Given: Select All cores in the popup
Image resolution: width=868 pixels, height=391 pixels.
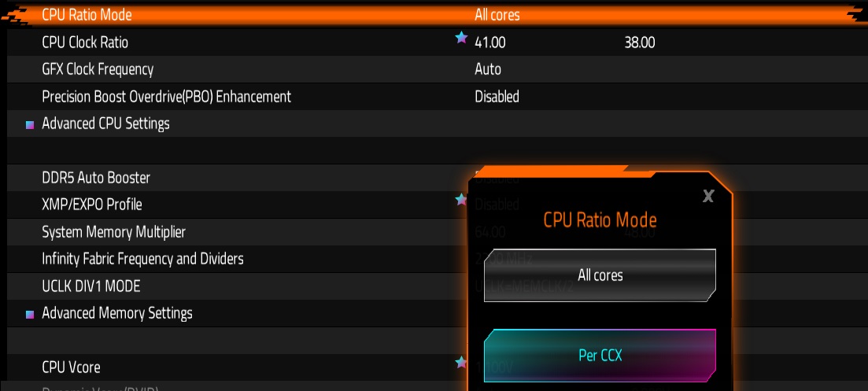Looking at the screenshot, I should click(600, 275).
